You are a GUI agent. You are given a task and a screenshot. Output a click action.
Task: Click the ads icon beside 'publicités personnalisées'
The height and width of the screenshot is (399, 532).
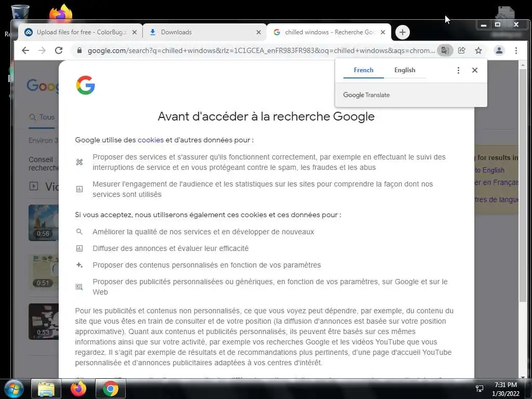pos(79,287)
